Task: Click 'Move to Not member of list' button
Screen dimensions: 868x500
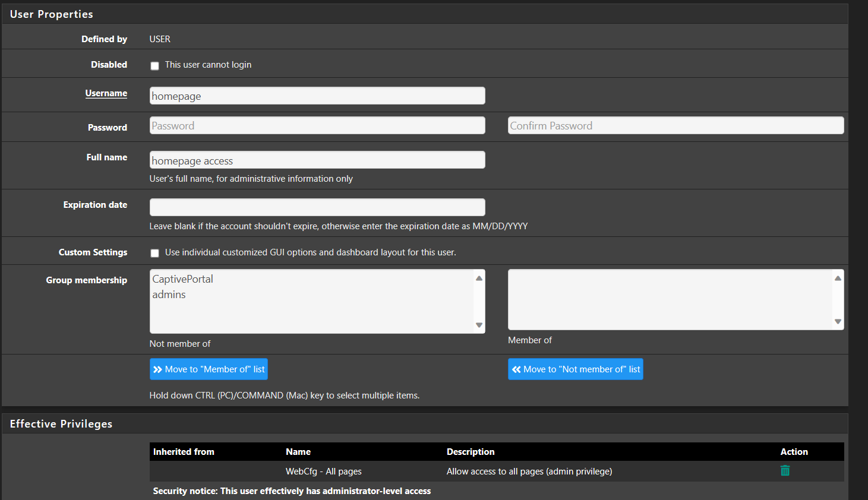Action: pos(575,369)
